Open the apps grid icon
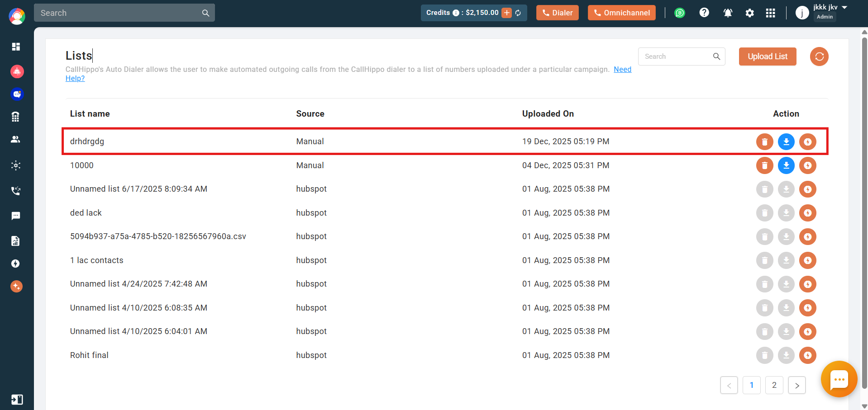Viewport: 868px width, 410px height. pos(771,13)
